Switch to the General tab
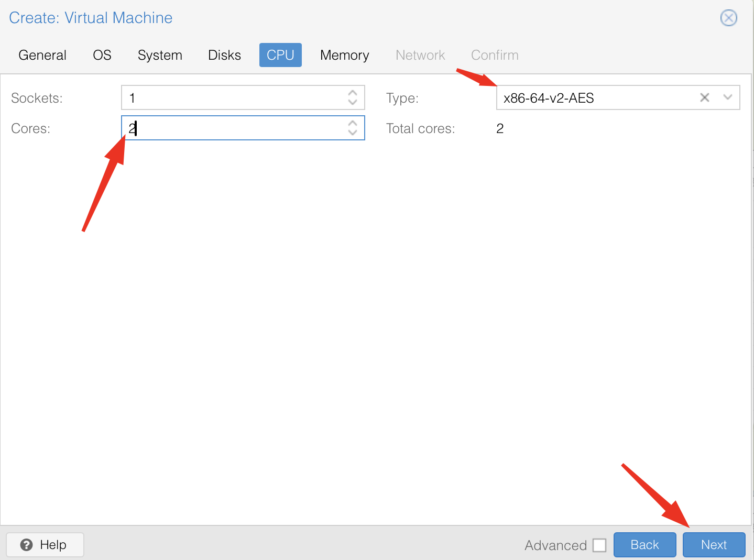This screenshot has width=754, height=560. (x=42, y=55)
